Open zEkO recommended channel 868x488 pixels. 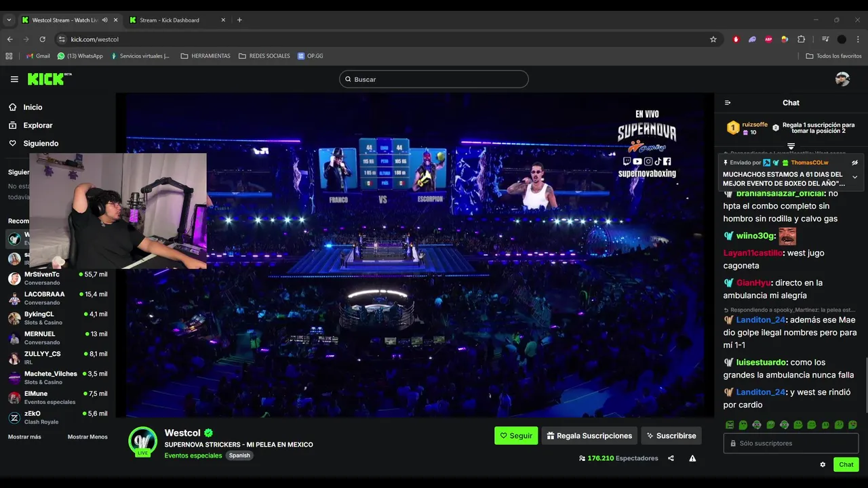[x=58, y=418]
